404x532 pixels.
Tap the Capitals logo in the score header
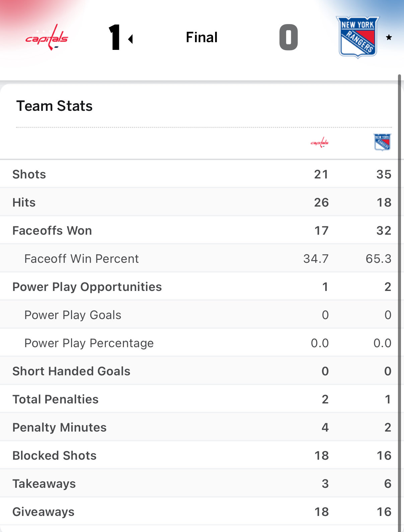click(47, 37)
